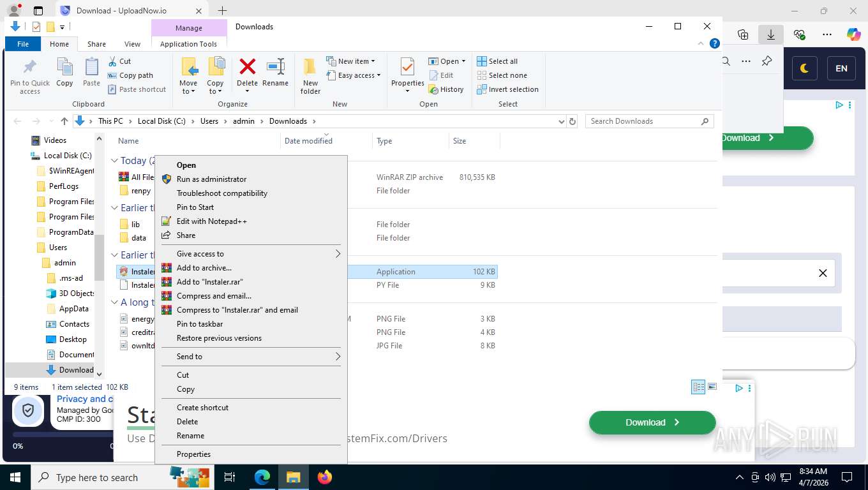
Task: Collapse the A long time group
Action: tap(115, 302)
